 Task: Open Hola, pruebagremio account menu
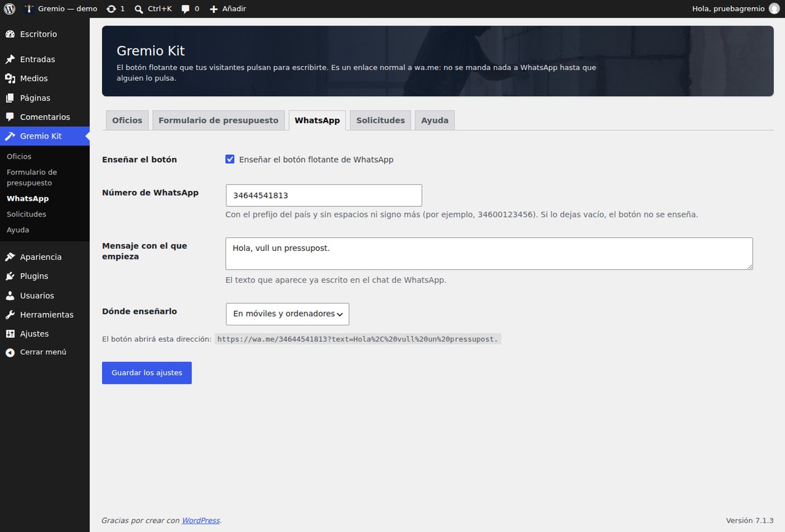pyautogui.click(x=736, y=9)
